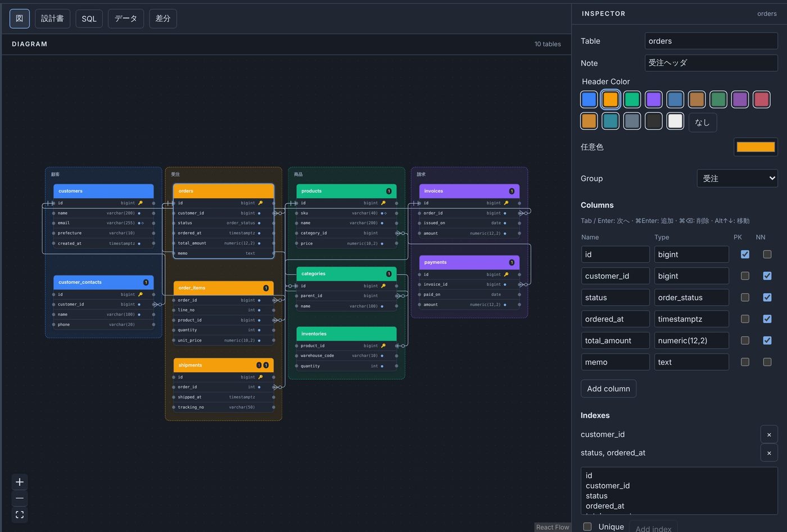Pick the green header color swatch
The width and height of the screenshot is (787, 532).
click(x=632, y=99)
